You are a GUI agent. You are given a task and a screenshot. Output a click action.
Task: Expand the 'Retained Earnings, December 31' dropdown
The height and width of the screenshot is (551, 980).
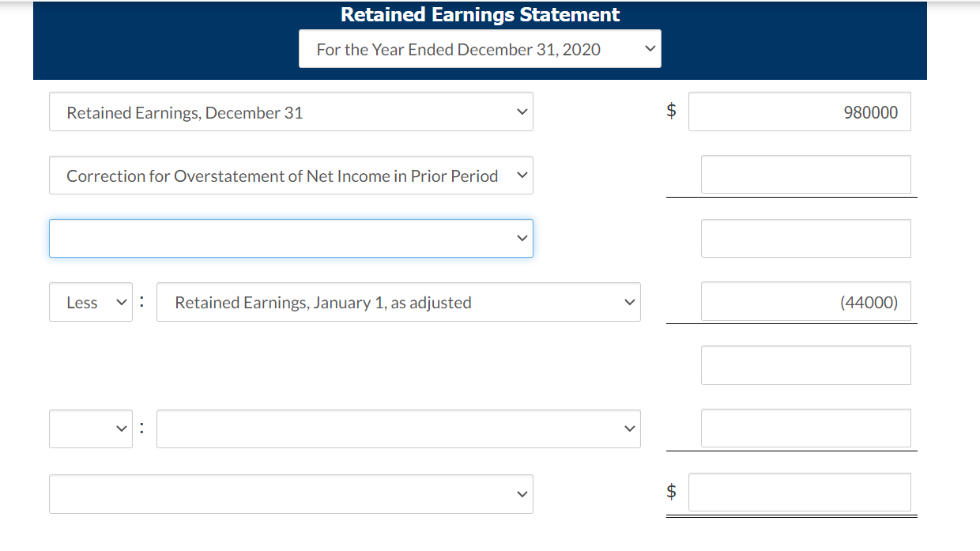291,111
